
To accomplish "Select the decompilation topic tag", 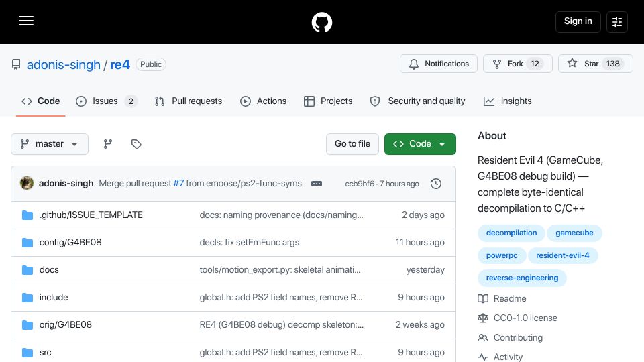I will pos(511,233).
